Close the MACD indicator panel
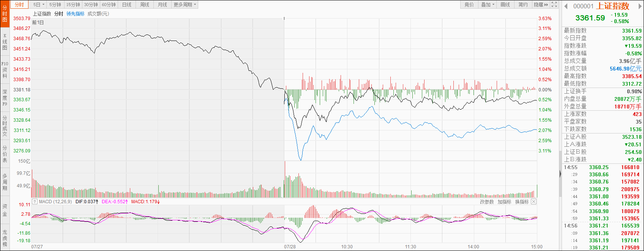The width and height of the screenshot is (644, 251). (534, 202)
